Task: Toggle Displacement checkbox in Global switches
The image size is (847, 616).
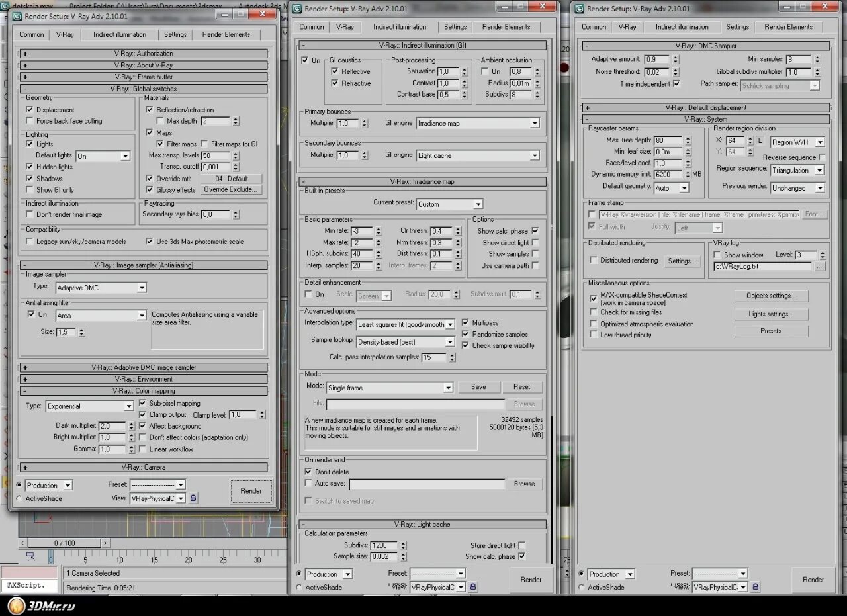Action: 30,110
